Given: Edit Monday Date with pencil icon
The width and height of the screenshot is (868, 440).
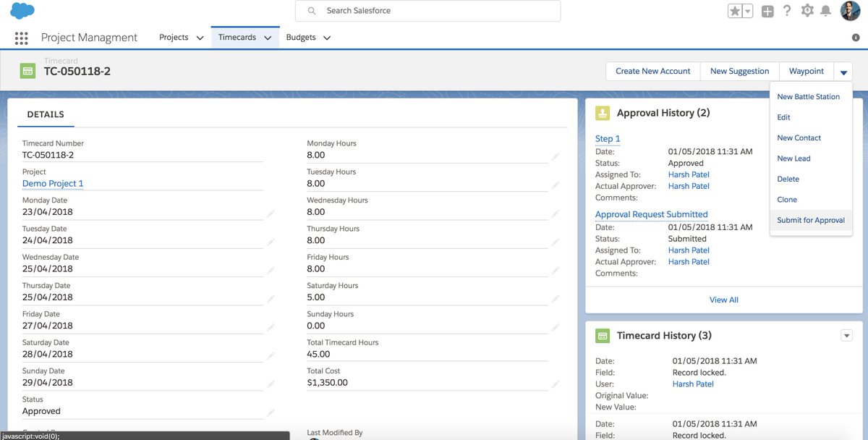Looking at the screenshot, I should point(271,213).
